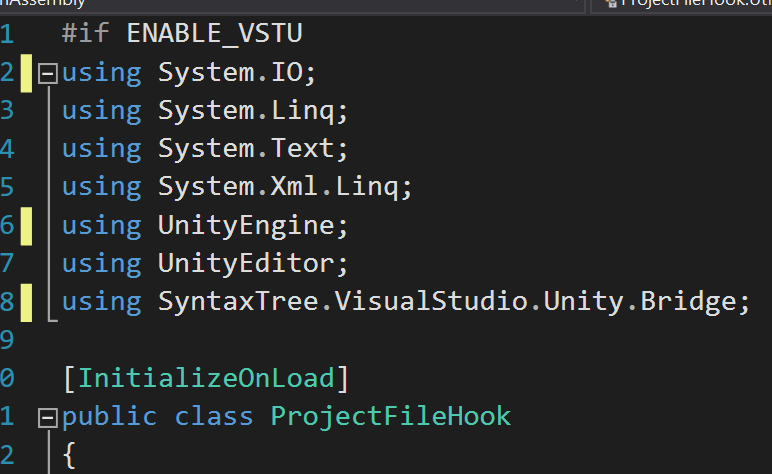772x474 pixels.
Task: Click the yellow change marker beside UnityEngine line
Action: (x=27, y=226)
